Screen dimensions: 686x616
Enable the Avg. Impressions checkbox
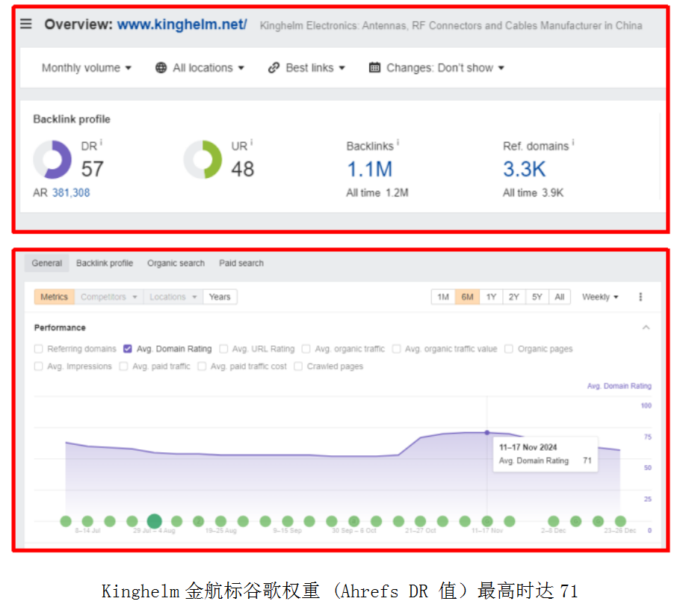pyautogui.click(x=39, y=366)
